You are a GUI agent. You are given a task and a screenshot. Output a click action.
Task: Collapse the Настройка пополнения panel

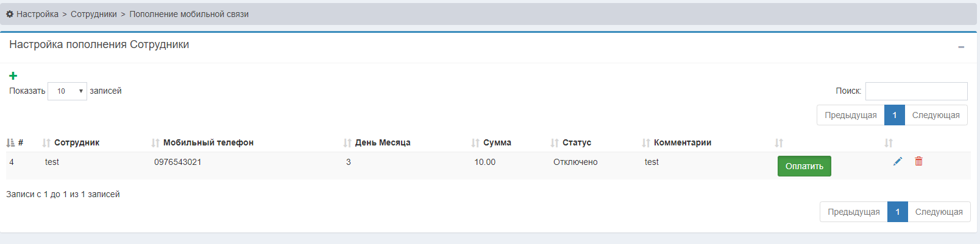(961, 47)
